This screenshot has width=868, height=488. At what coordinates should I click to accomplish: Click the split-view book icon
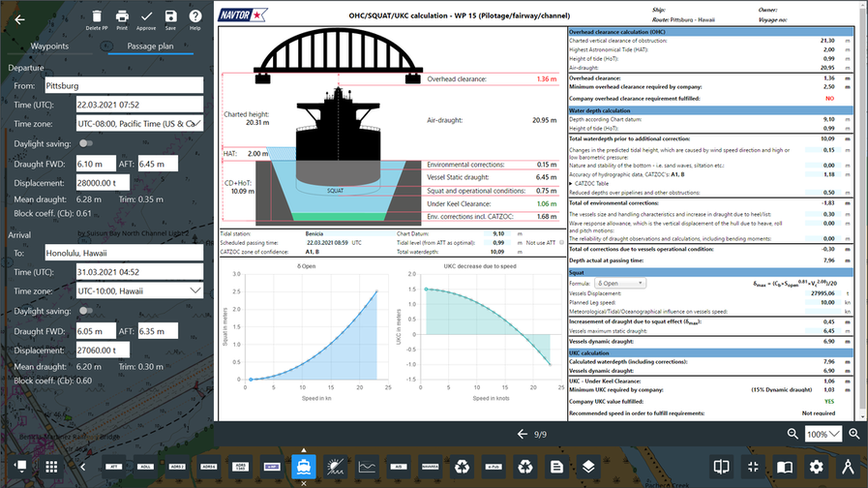[x=721, y=467]
